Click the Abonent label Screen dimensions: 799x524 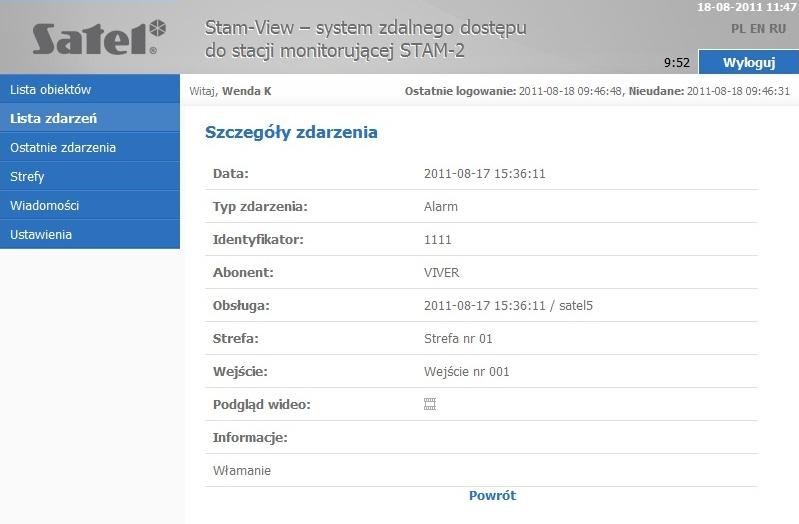pyautogui.click(x=243, y=273)
